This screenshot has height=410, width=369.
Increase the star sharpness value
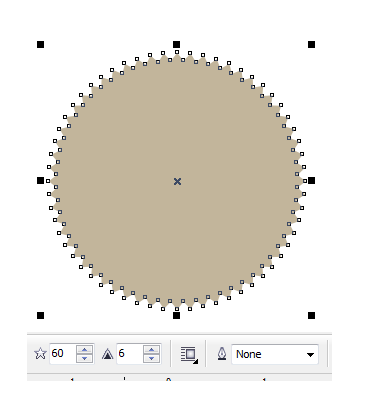click(x=152, y=349)
